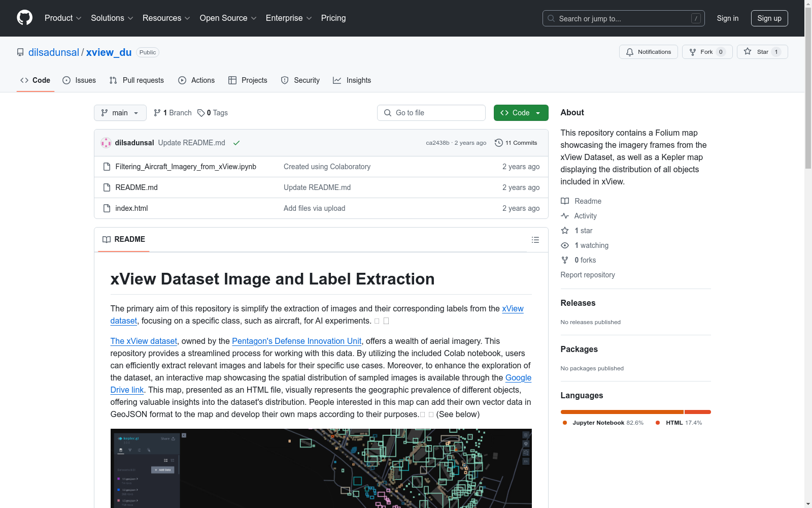
Task: Toggle Notifications for this repository
Action: (x=648, y=52)
